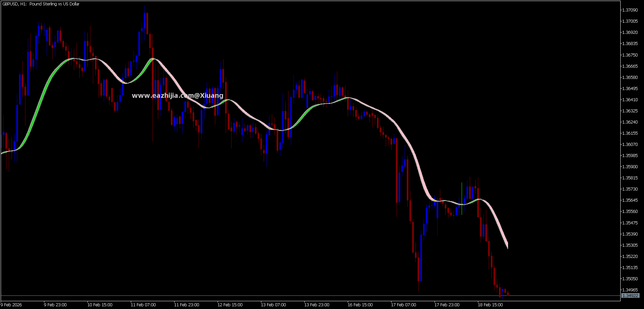Select the 1.35900 price scale label
This screenshot has width=644, height=309.
coord(630,167)
